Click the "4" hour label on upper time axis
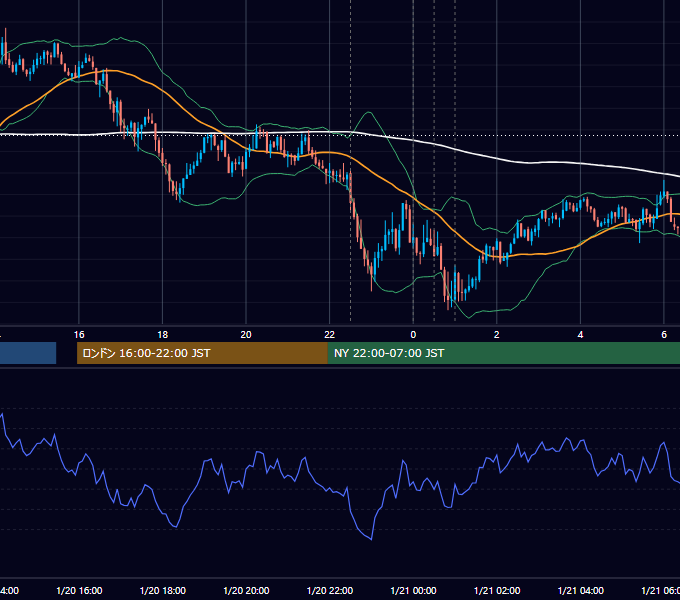Screen dimensions: 680x600 [580, 335]
